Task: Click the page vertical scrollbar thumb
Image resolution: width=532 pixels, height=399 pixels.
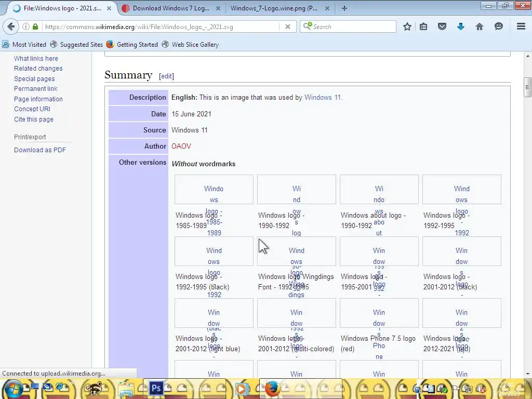Action: [527, 87]
